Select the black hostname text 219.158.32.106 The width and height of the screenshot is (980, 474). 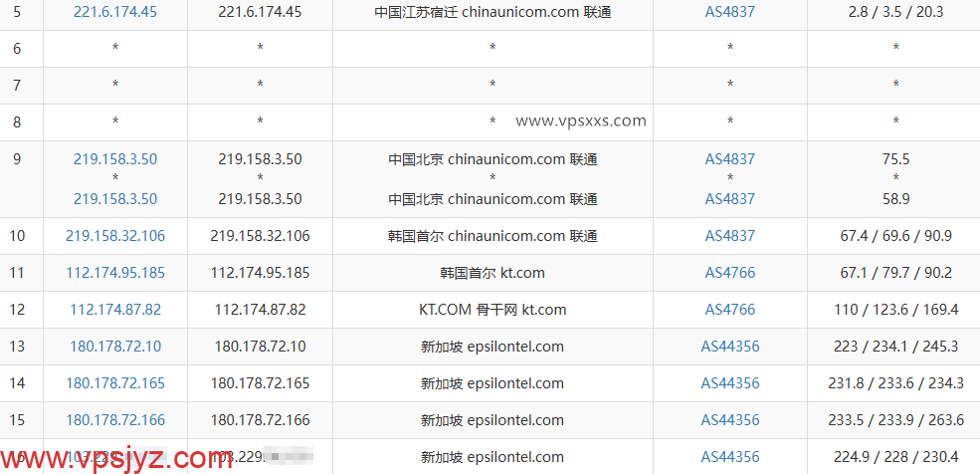coord(260,236)
